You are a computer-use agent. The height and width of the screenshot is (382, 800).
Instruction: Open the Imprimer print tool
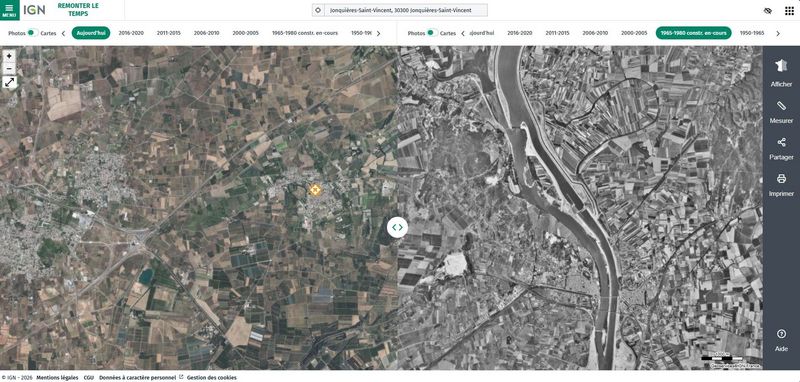pyautogui.click(x=781, y=185)
